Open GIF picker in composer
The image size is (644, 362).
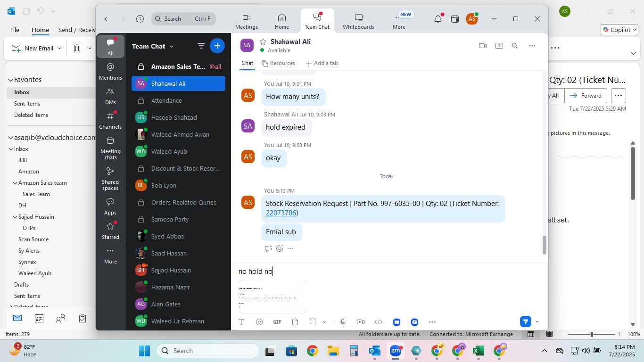277,322
